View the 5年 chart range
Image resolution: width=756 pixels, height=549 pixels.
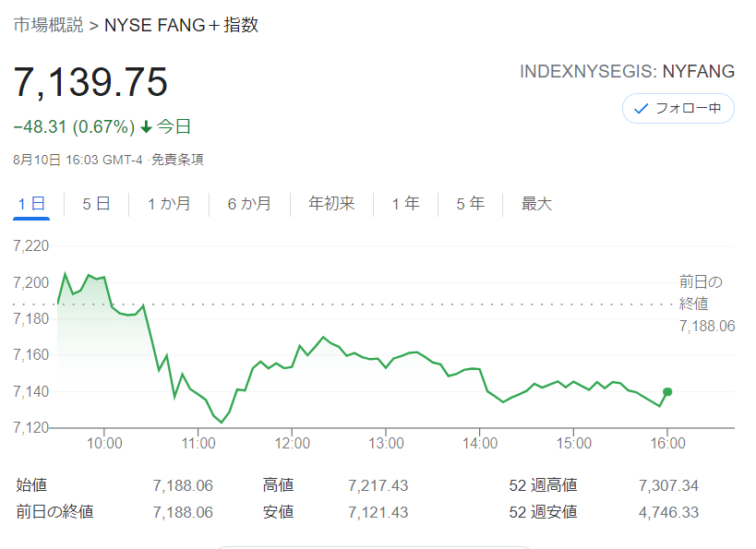point(470,204)
